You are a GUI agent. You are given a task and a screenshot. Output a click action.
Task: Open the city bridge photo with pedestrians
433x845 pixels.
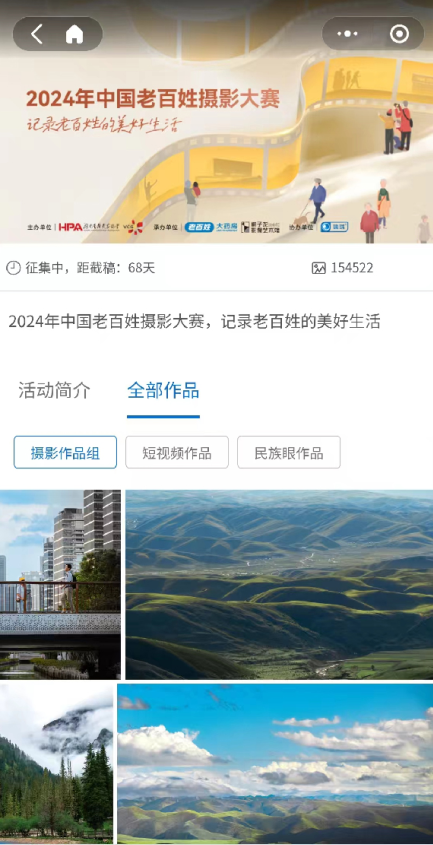point(60,585)
